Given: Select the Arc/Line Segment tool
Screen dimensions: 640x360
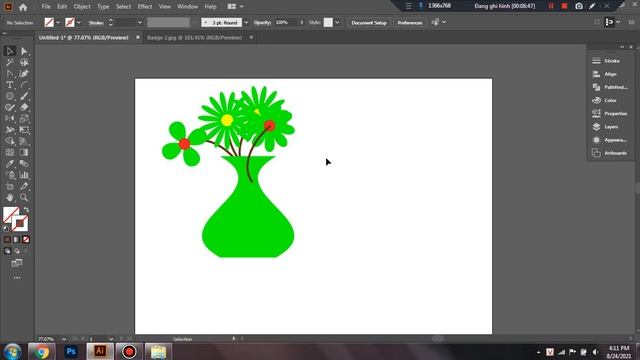Looking at the screenshot, I should pos(24,85).
